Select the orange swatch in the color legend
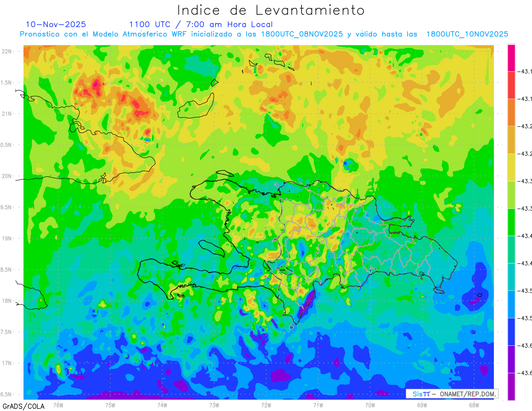Viewport: 532px width, 411px height. point(511,112)
